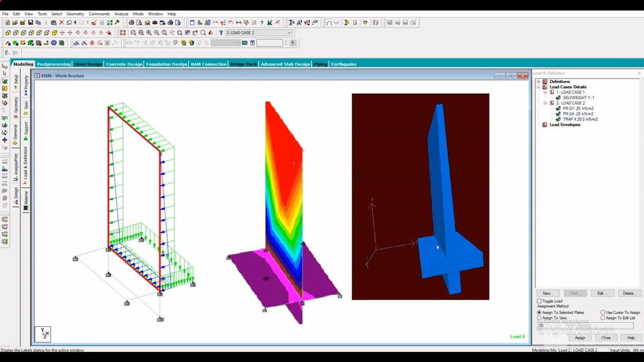Select the Assign To View option
The width and height of the screenshot is (644, 362).
tap(539, 318)
